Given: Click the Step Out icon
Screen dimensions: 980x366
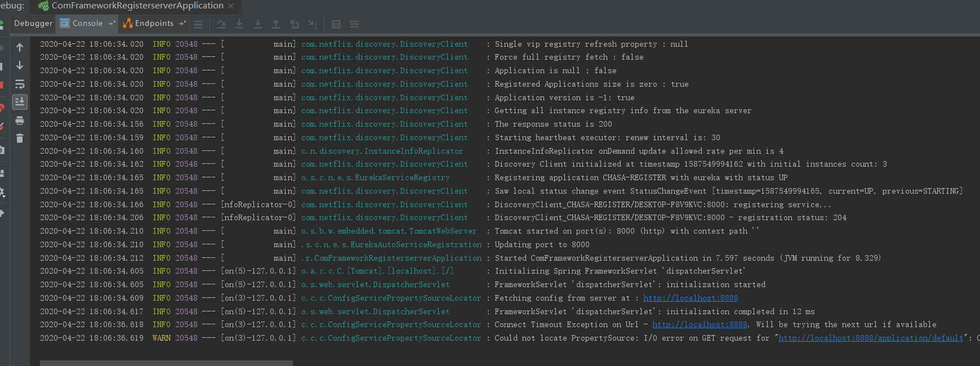Looking at the screenshot, I should (x=276, y=24).
